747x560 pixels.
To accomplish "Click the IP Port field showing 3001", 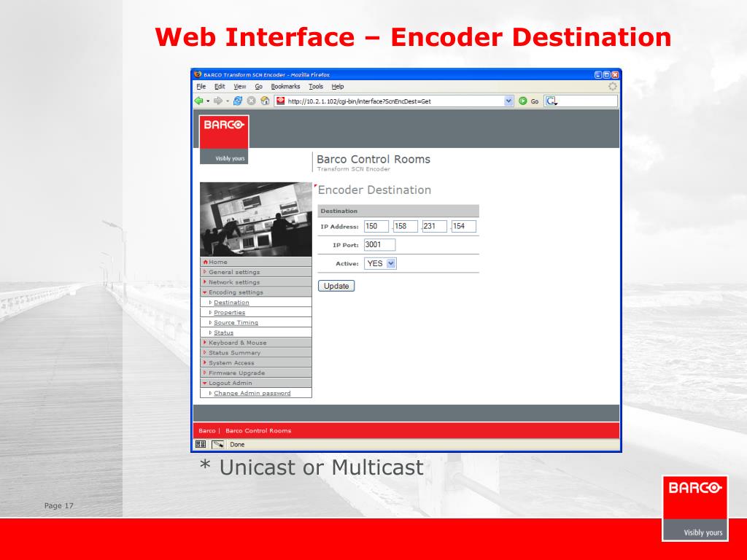I will pos(379,245).
